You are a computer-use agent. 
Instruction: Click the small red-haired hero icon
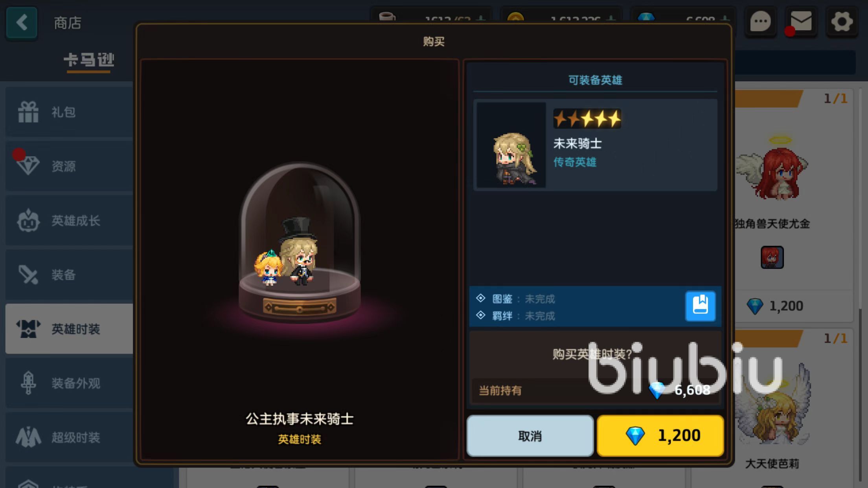click(x=772, y=257)
